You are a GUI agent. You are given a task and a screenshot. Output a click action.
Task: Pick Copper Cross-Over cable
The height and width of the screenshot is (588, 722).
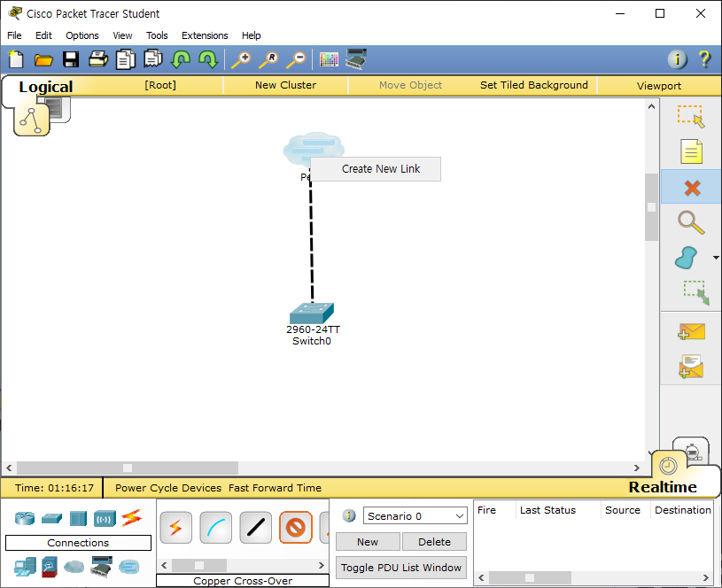point(296,528)
